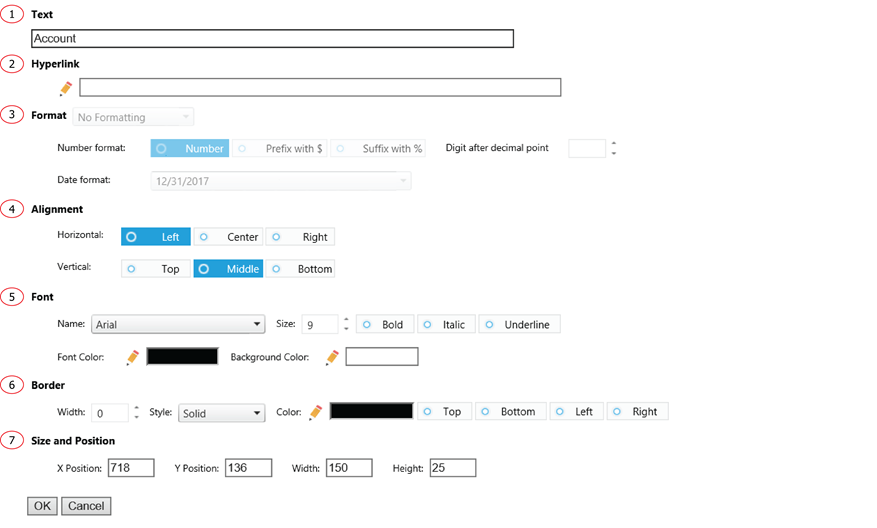
Task: Click the Text field containing Account
Action: tap(272, 39)
